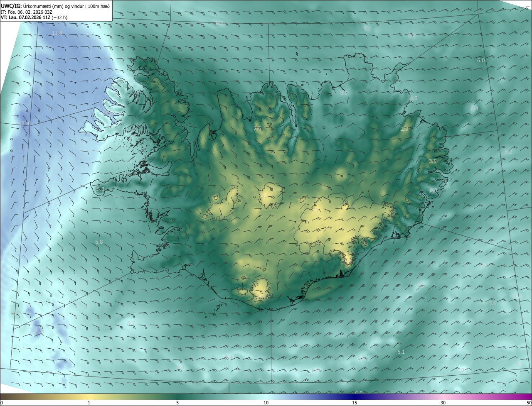Click the 3.5 value label in the Eastfjords
The height and width of the screenshot is (406, 532).
click(x=433, y=161)
